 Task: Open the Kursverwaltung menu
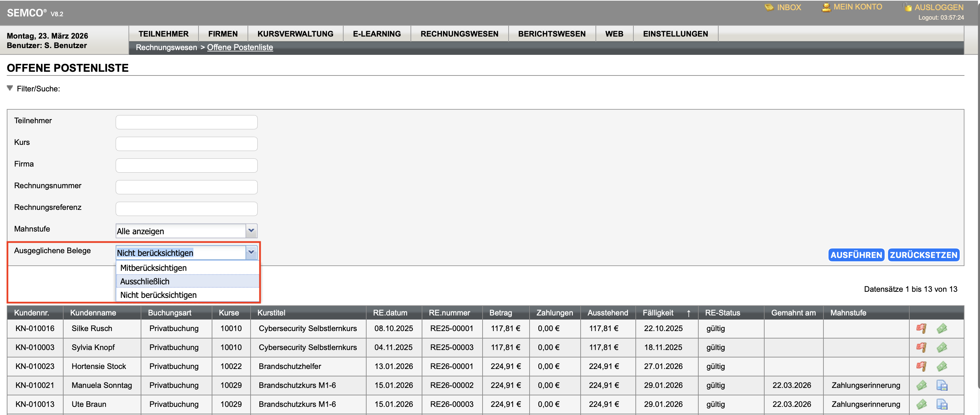[x=295, y=34]
